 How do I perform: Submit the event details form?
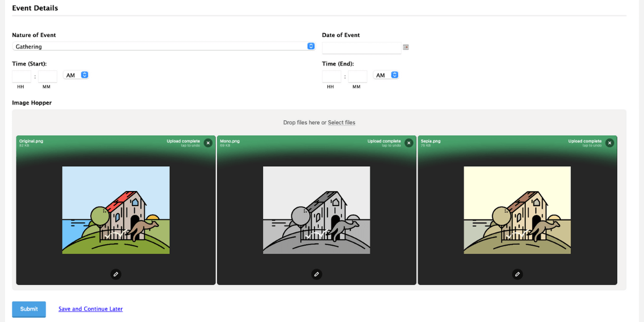click(29, 309)
